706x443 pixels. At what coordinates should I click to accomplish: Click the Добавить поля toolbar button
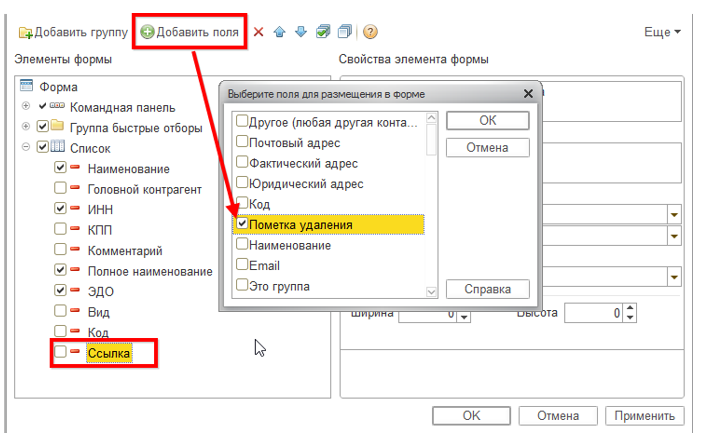pos(189,32)
